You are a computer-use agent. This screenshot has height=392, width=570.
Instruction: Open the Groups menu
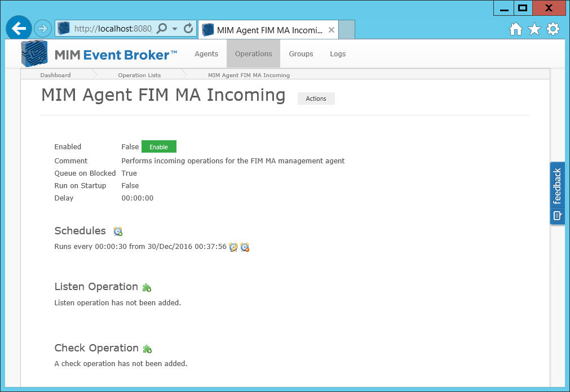click(x=301, y=54)
